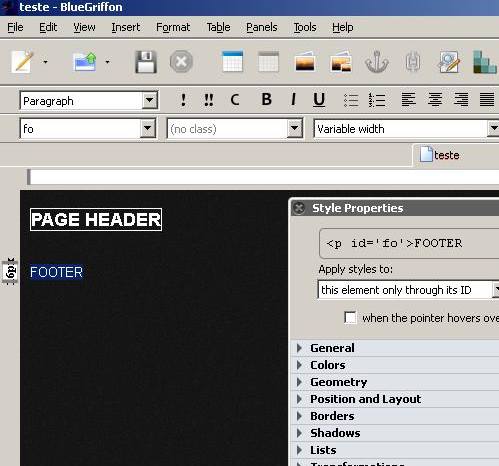Click the new document pencil icon
Screen dimensions: 499x466
tap(23, 61)
